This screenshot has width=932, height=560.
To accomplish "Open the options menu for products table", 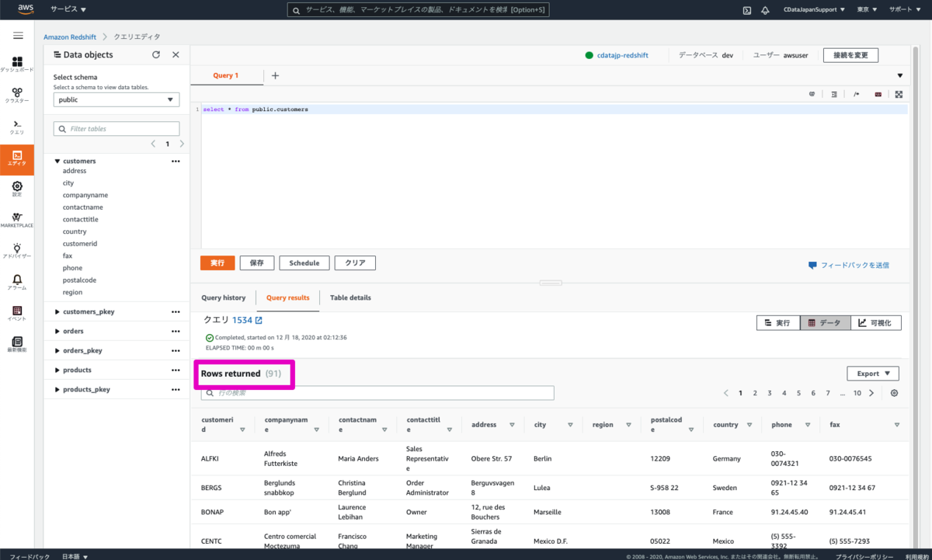I will [176, 370].
